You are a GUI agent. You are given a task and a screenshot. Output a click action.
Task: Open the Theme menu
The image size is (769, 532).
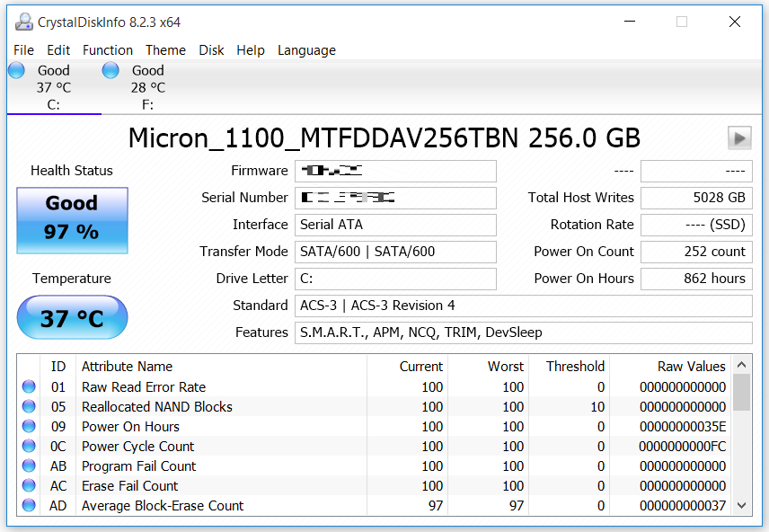tap(165, 50)
